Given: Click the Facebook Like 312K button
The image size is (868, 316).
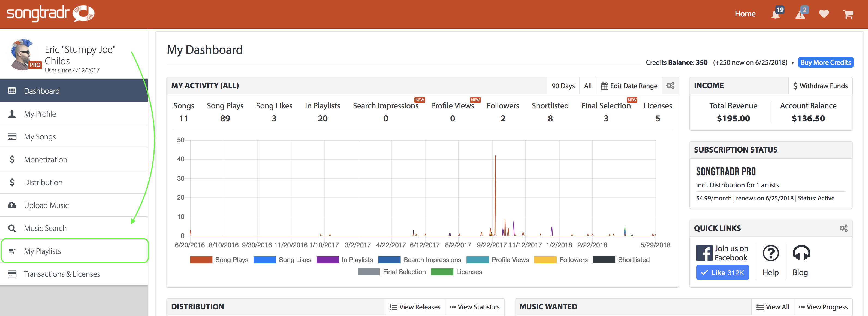Looking at the screenshot, I should 722,272.
